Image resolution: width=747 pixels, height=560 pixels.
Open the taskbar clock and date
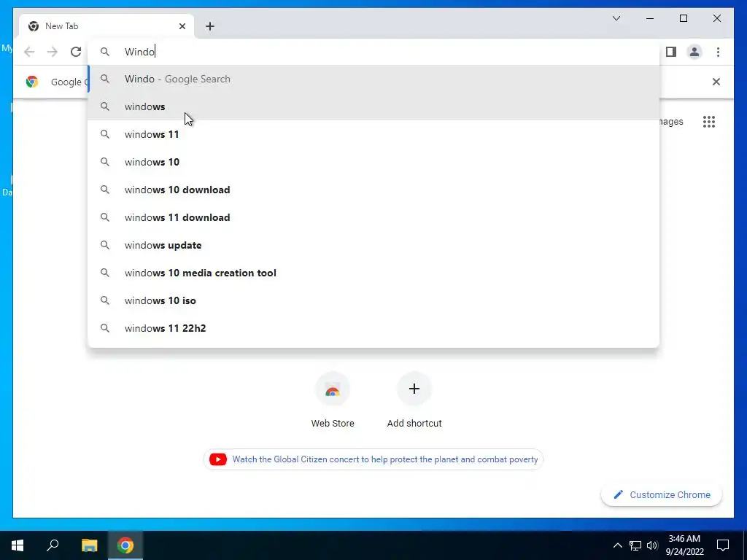tap(684, 545)
